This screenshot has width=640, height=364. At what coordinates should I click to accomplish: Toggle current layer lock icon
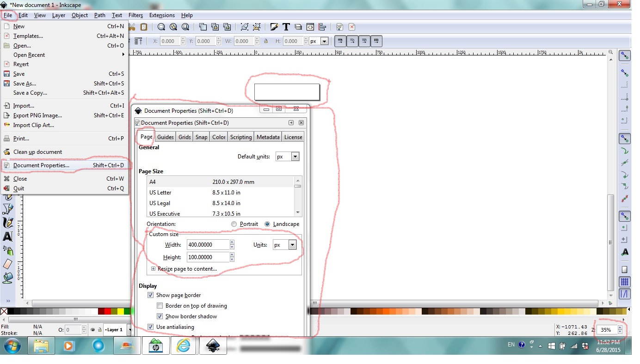(x=99, y=330)
